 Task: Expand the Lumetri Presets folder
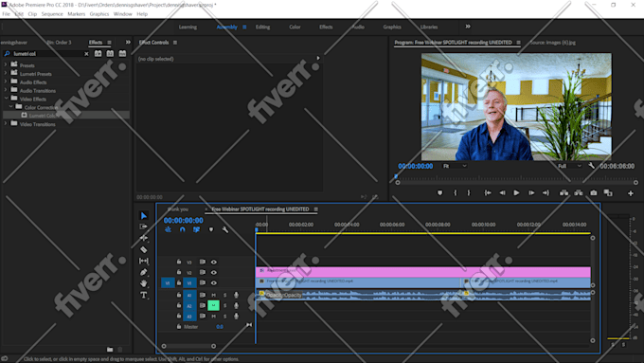(6, 73)
